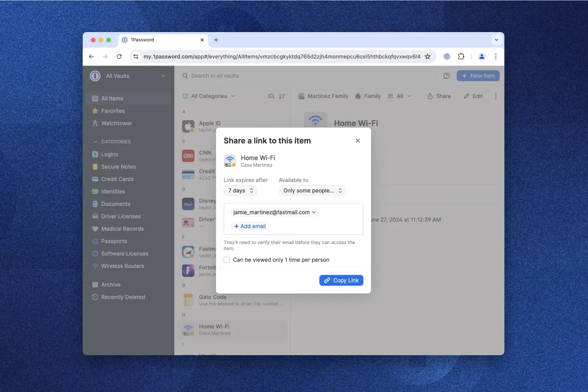
Task: Click the 1Password extension icon in Chrome toolbar
Action: (447, 57)
